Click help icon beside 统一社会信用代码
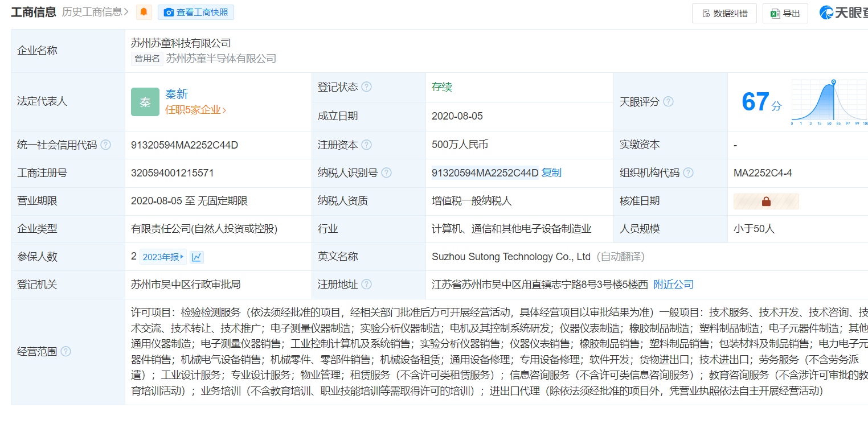The width and height of the screenshot is (868, 432). [x=105, y=145]
